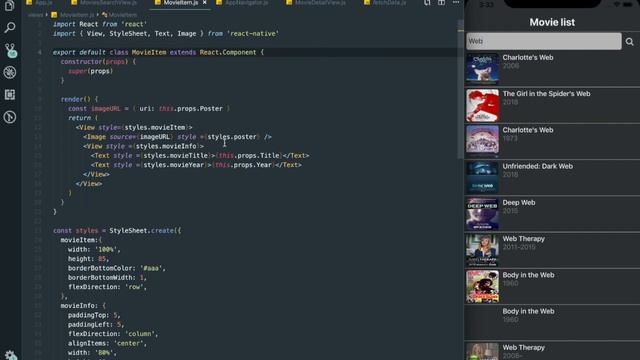Click code line 'import React from react'

pos(100,24)
